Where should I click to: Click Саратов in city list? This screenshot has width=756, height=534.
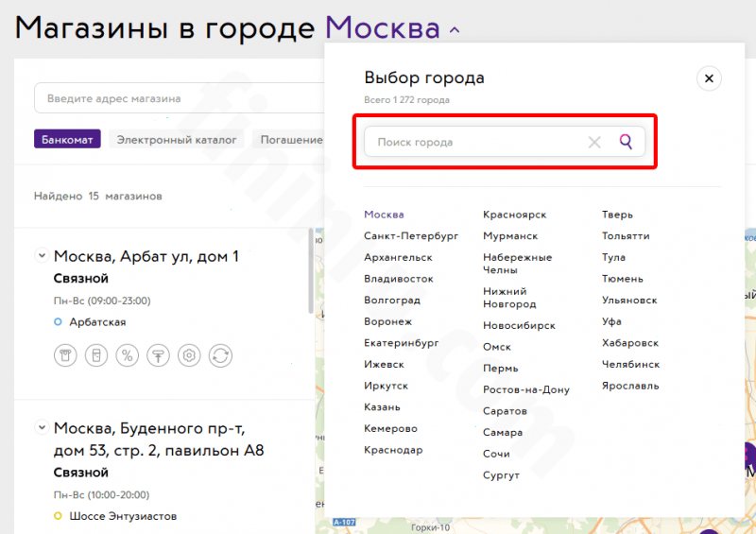(x=505, y=411)
